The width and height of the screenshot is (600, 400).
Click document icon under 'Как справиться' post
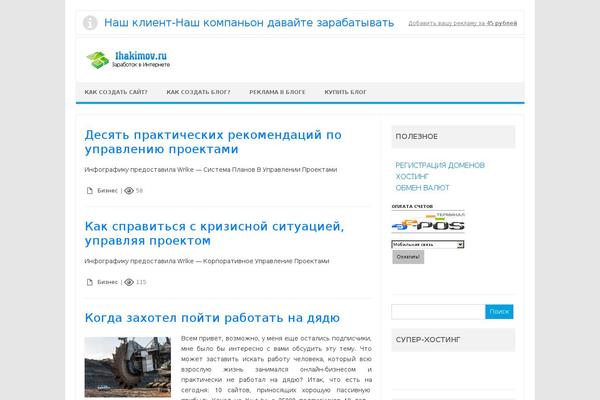(90, 282)
